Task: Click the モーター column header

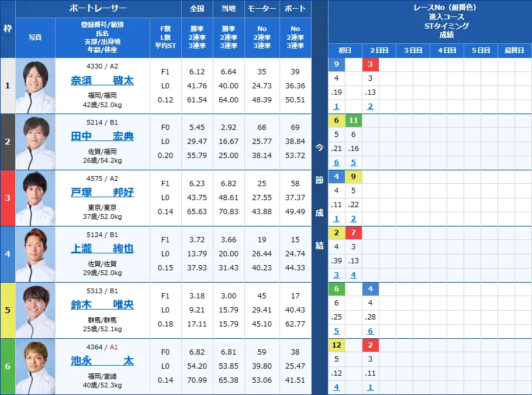Action: [261, 8]
